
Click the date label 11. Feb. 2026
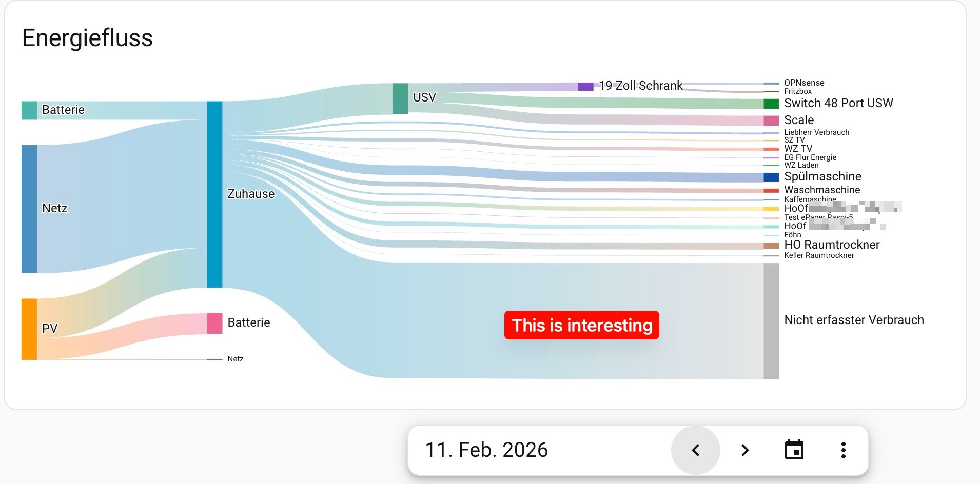pos(486,450)
